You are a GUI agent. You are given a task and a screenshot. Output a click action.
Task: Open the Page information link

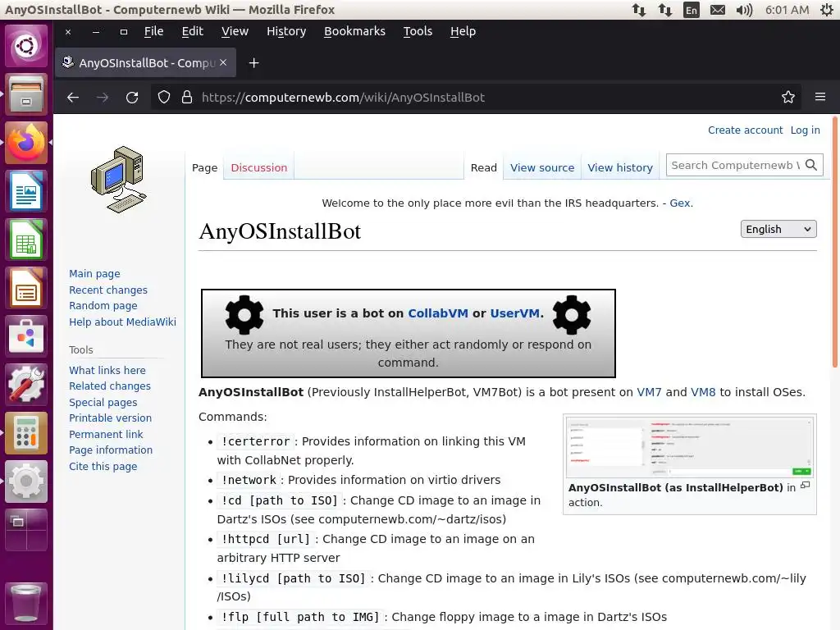coord(111,450)
